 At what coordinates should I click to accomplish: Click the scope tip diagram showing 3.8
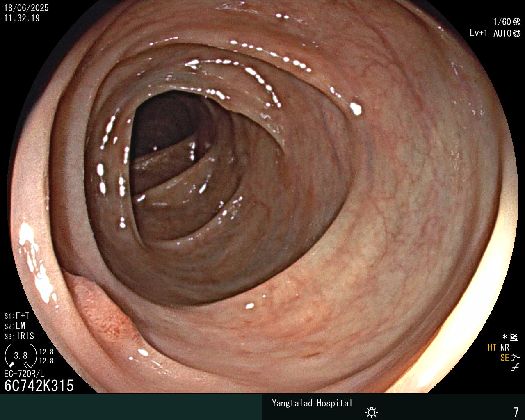click(x=21, y=356)
